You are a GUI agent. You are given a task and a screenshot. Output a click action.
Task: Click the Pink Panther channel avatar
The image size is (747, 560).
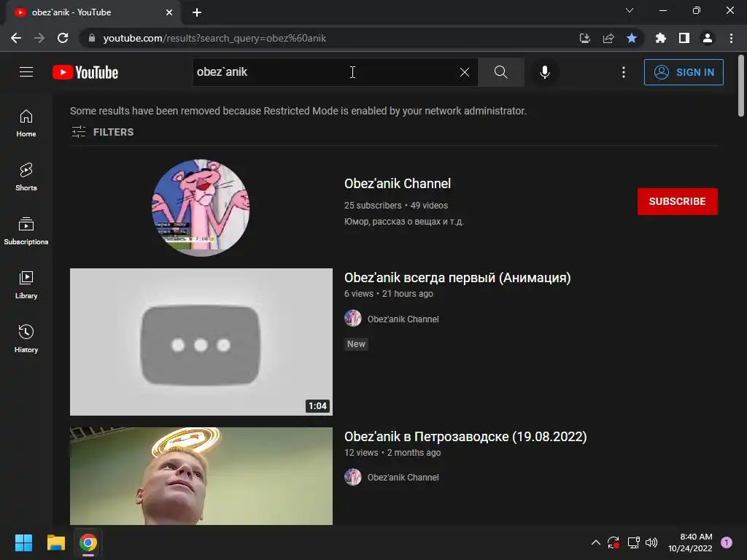point(201,208)
